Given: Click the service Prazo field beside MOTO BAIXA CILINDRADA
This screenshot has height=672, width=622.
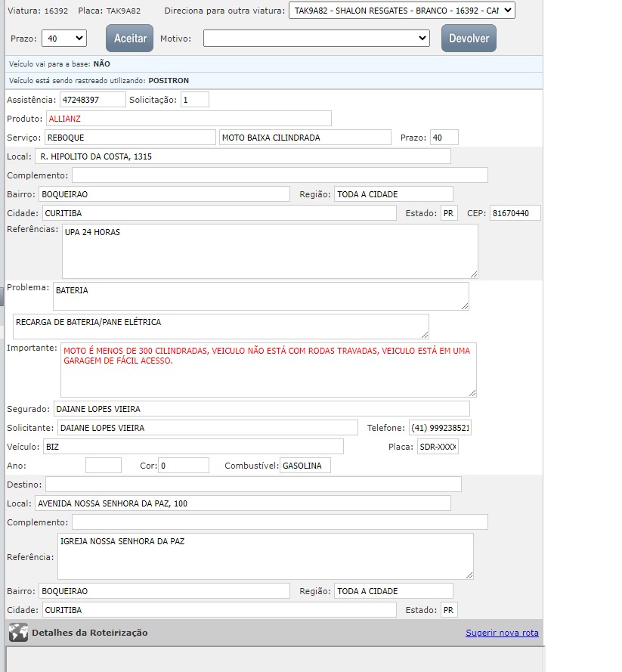Looking at the screenshot, I should point(444,137).
